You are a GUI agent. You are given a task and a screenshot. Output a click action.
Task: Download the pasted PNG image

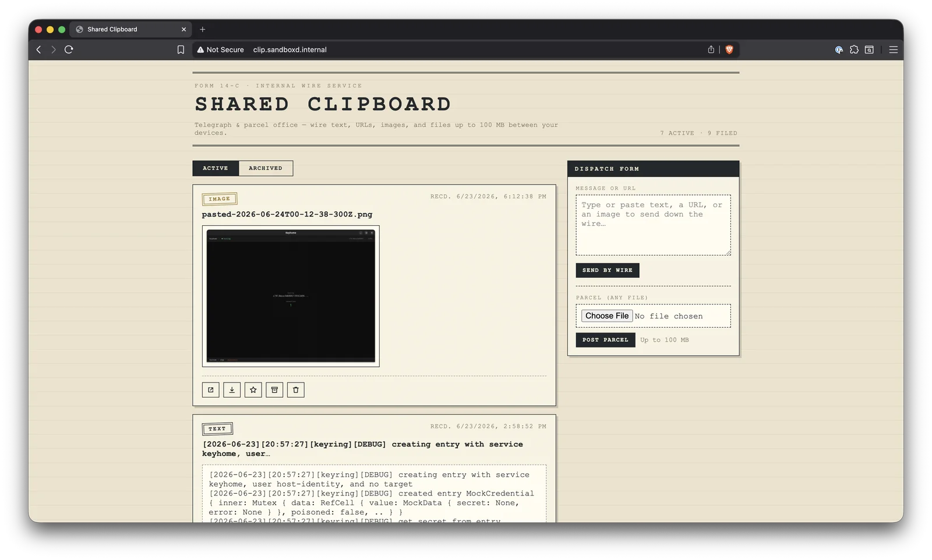(x=232, y=390)
